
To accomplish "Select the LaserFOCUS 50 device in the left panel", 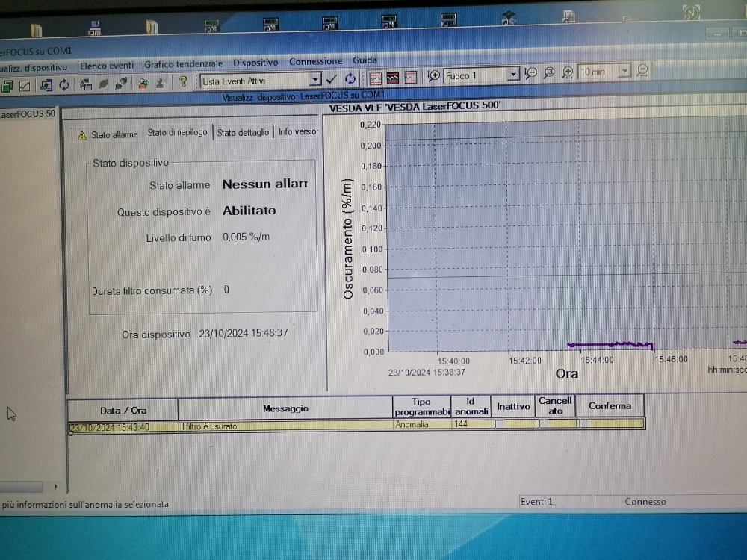I will click(x=27, y=114).
